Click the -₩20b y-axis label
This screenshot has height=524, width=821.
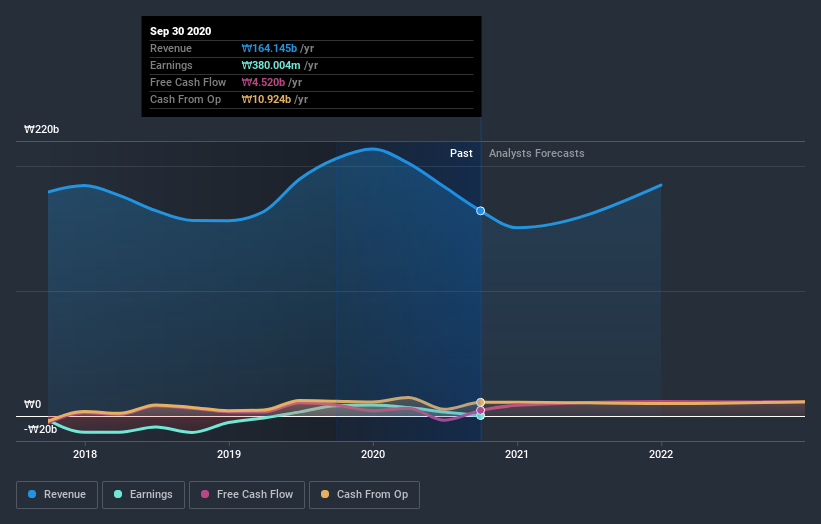coord(40,429)
